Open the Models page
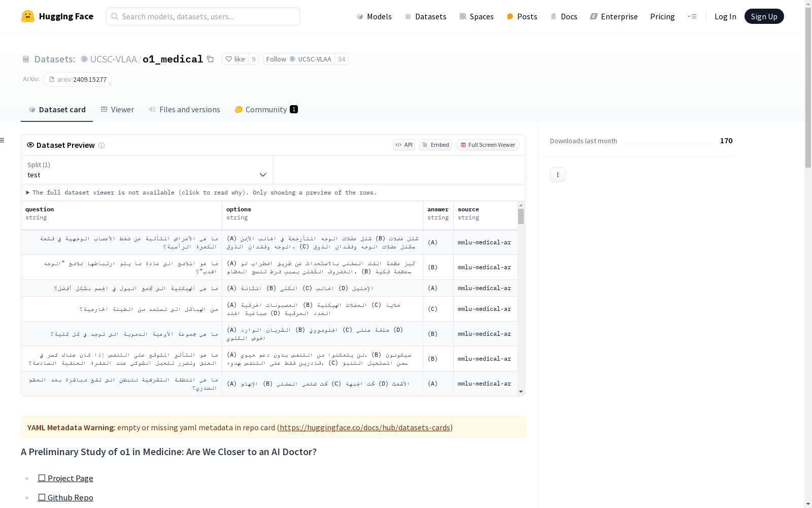The width and height of the screenshot is (812, 508). point(374,16)
